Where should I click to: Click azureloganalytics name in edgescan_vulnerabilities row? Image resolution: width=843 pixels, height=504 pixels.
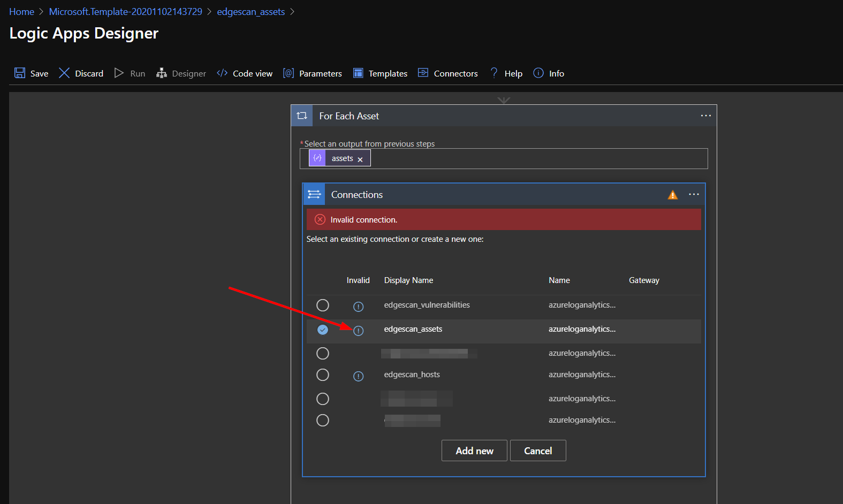pyautogui.click(x=582, y=305)
